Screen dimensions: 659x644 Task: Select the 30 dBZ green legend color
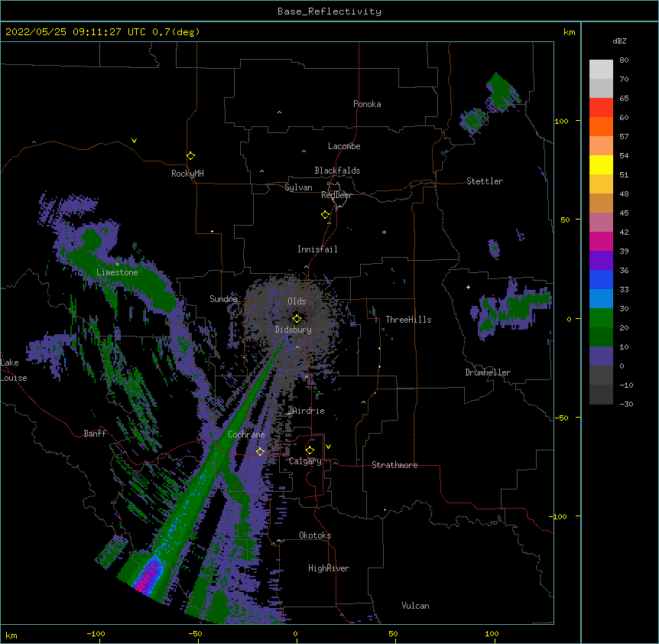(601, 318)
